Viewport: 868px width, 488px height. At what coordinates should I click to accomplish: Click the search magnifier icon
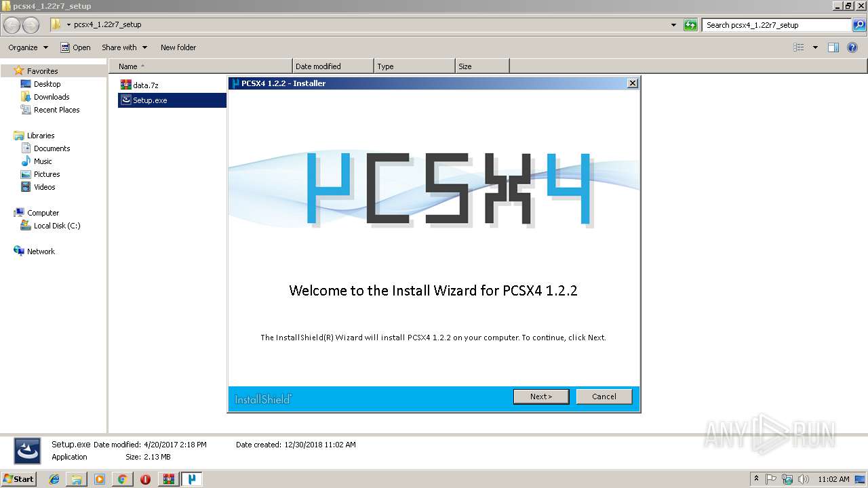[860, 25]
